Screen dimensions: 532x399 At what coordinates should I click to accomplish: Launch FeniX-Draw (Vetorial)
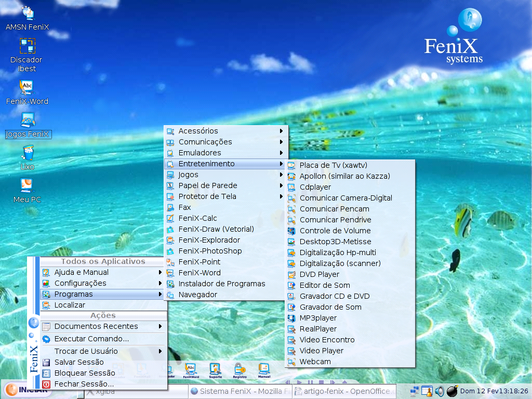(x=225, y=229)
